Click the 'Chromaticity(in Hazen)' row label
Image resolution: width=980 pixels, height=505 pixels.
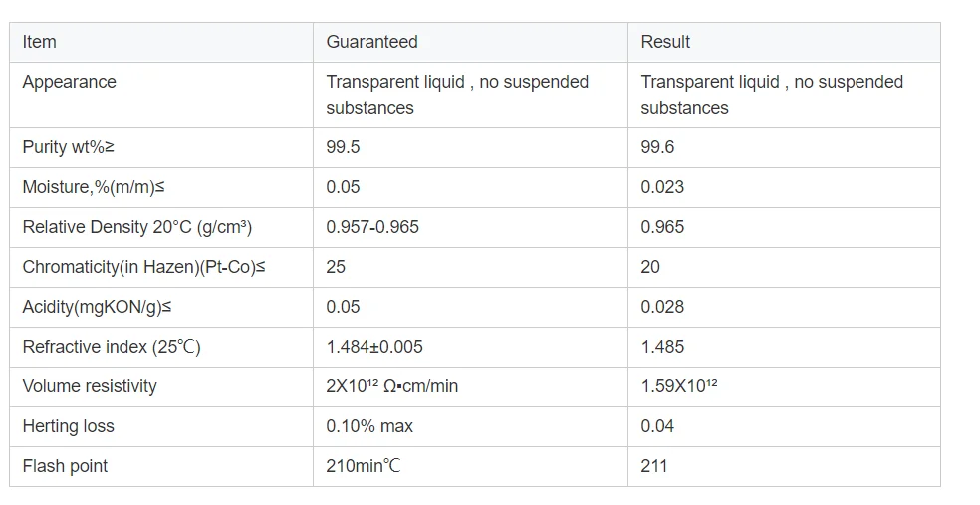143,267
